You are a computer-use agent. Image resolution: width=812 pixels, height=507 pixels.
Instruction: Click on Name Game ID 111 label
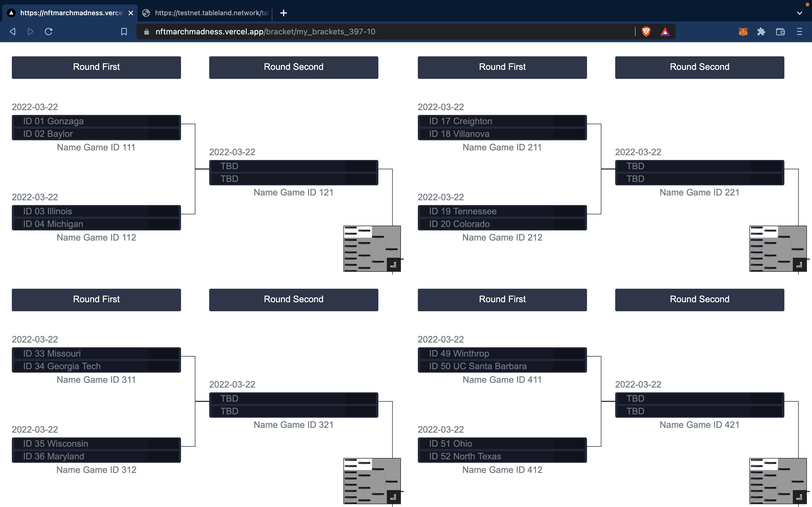[x=96, y=147]
